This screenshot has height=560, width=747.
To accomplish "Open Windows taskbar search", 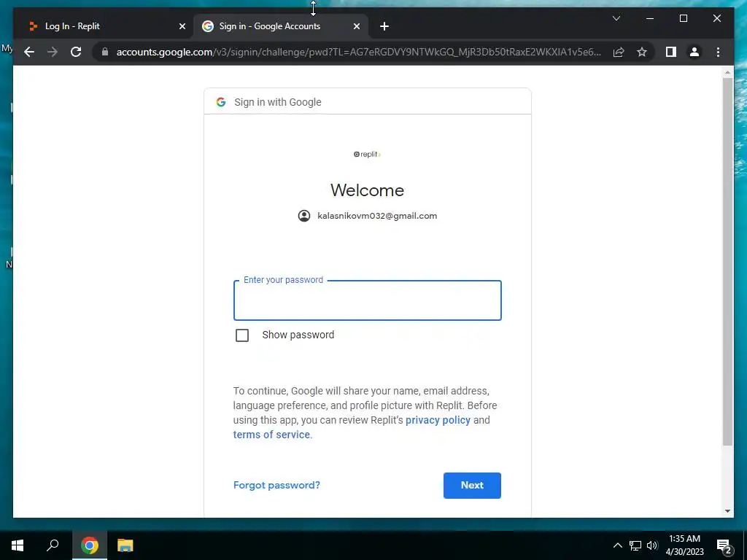I will (x=53, y=545).
